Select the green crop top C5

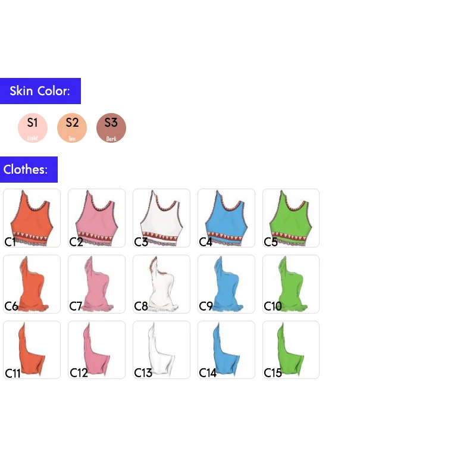pos(291,218)
